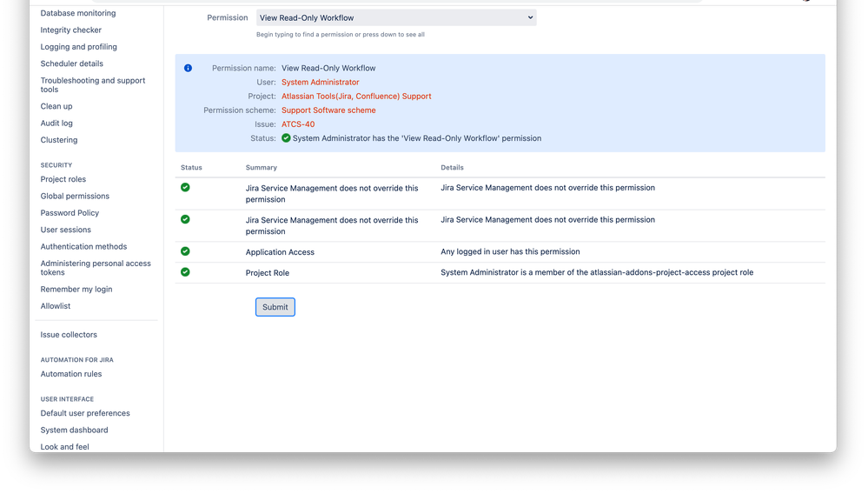868x494 pixels.
Task: Open Clustering settings
Action: click(59, 140)
